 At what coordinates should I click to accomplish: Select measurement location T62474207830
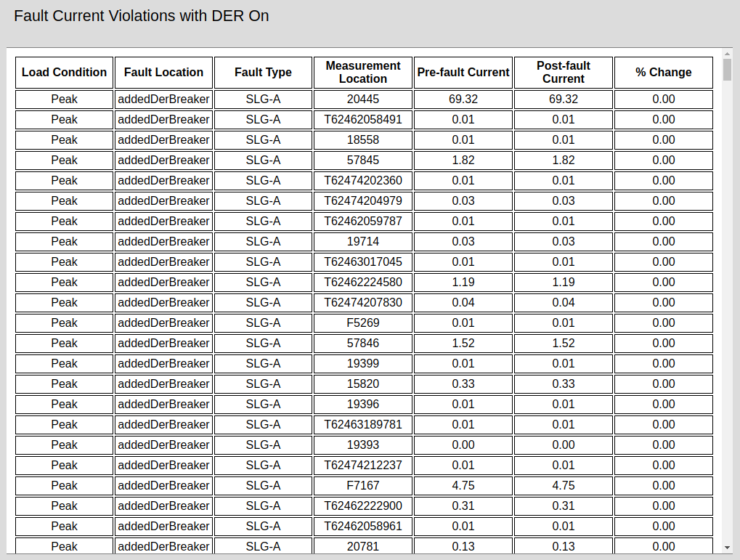pos(363,302)
